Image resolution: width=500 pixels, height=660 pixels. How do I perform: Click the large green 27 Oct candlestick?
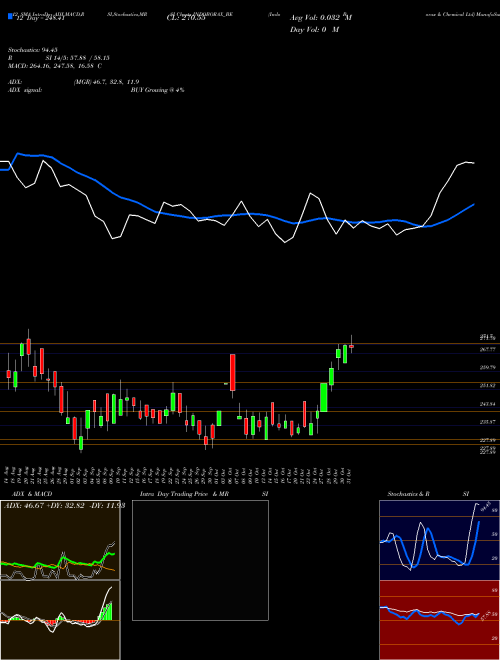pyautogui.click(x=324, y=397)
